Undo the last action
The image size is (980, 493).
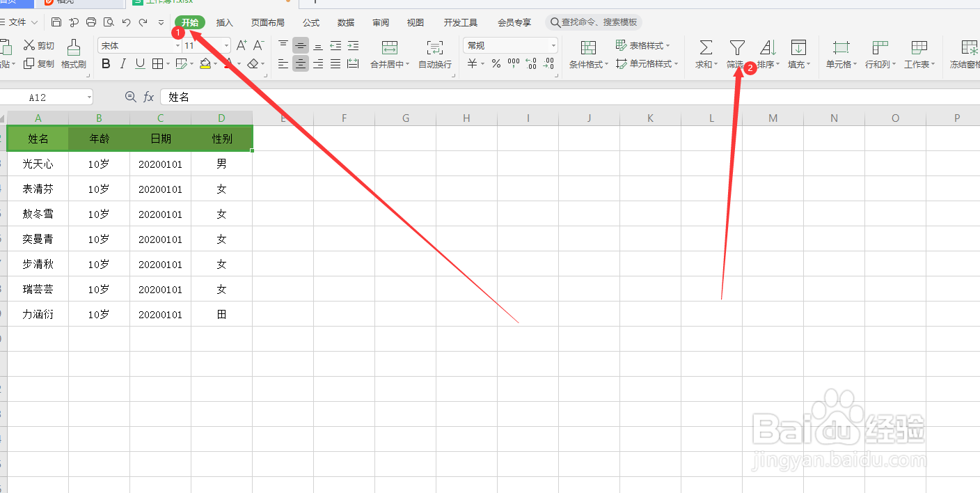tap(126, 22)
